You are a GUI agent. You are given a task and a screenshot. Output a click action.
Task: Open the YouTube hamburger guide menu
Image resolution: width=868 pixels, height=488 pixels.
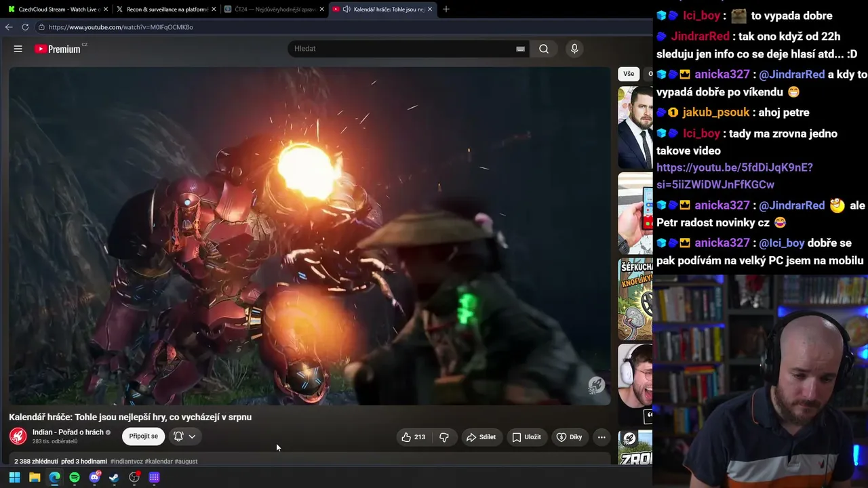18,49
